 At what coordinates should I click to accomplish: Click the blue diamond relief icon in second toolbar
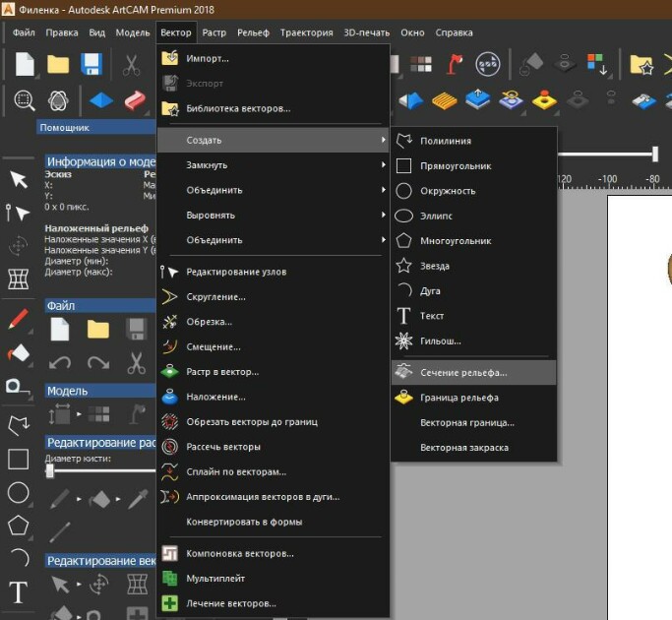point(101,101)
